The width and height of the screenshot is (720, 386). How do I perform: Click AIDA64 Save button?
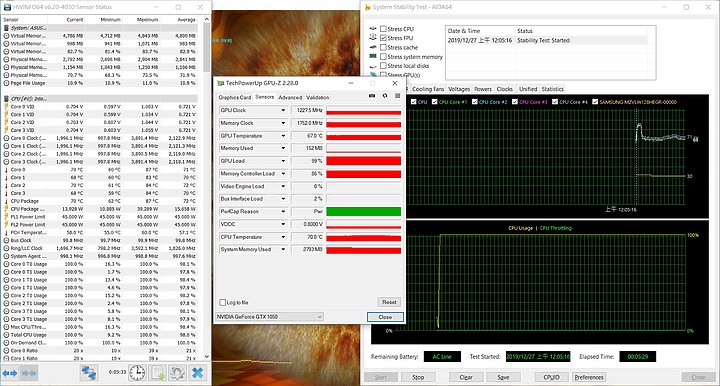[x=503, y=377]
